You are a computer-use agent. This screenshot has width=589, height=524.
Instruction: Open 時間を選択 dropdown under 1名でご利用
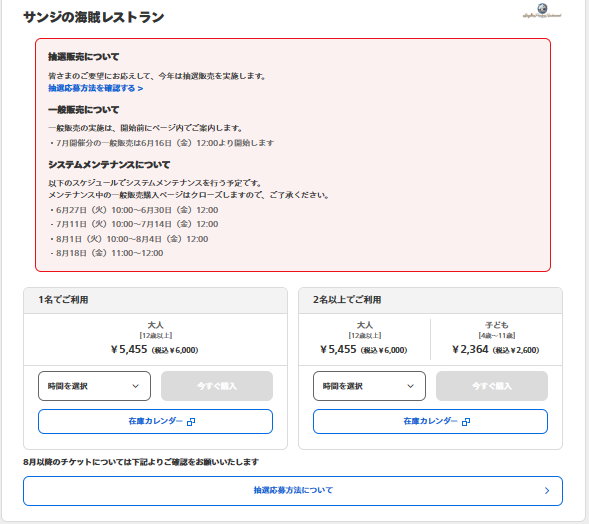pos(94,386)
